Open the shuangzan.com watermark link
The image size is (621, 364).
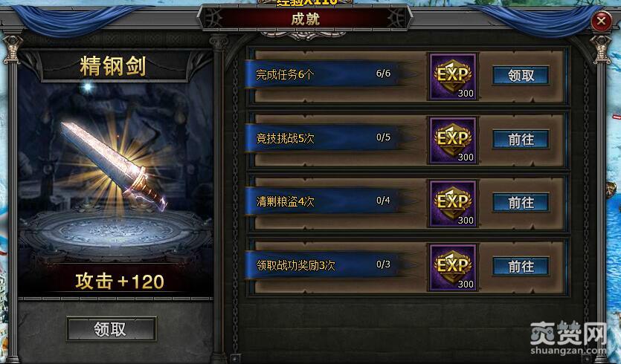[568, 351]
